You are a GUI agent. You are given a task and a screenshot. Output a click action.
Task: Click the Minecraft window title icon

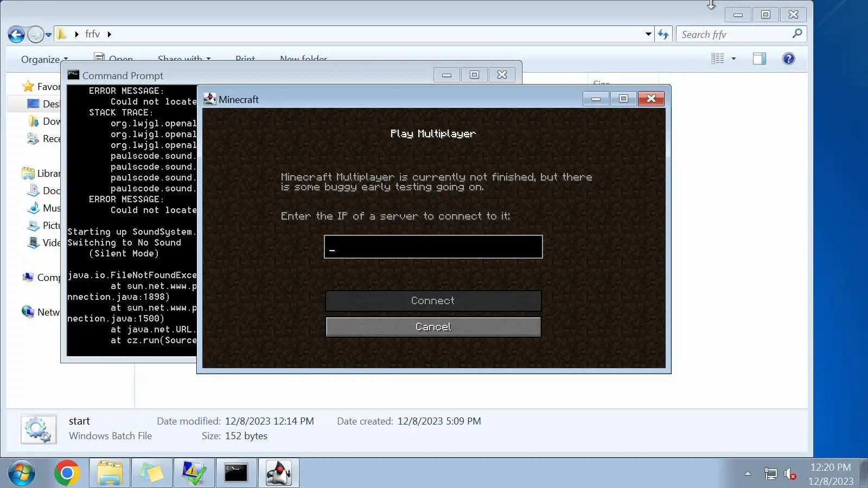(209, 99)
